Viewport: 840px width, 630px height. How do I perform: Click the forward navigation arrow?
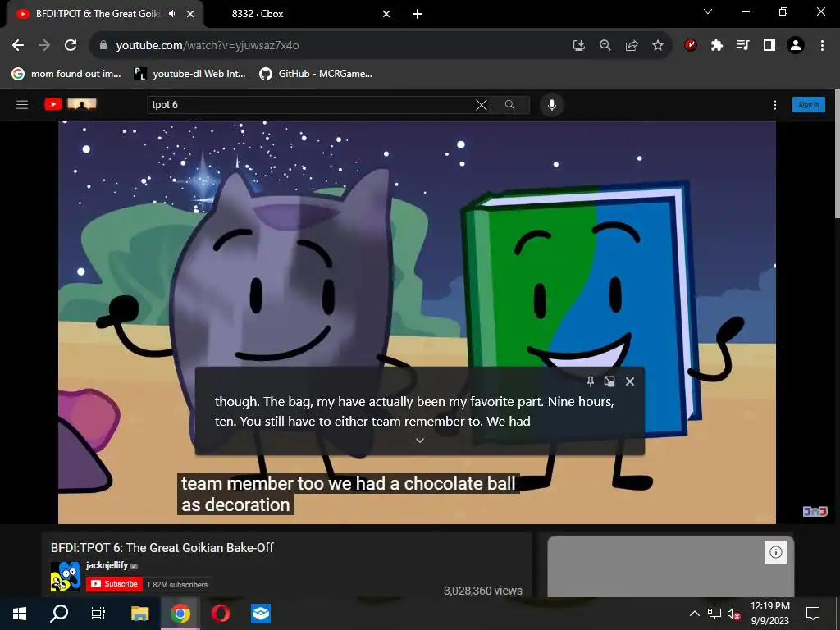point(44,45)
